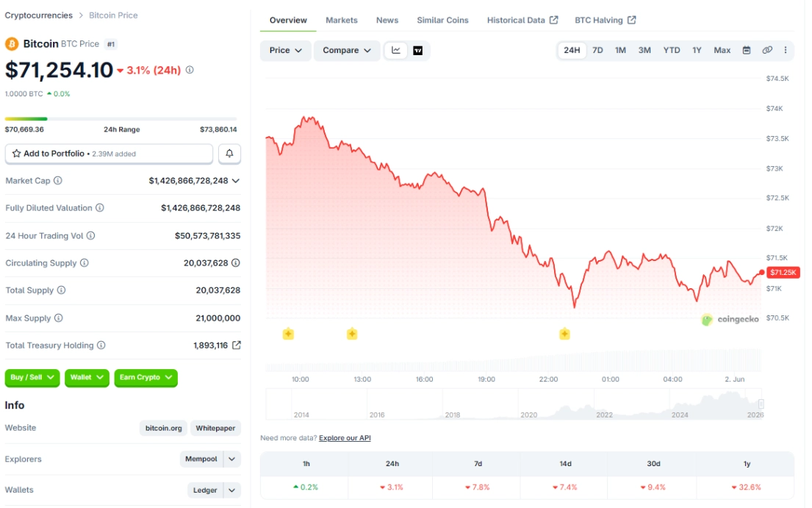Expand Wallets list next to Ledger
Viewport: 812px width, 508px height.
tap(232, 490)
